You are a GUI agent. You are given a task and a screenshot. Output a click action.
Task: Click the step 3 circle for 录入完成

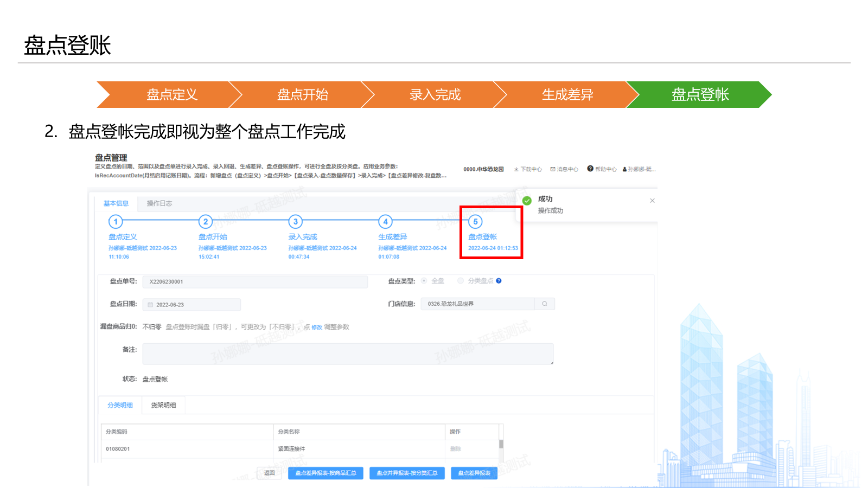pyautogui.click(x=296, y=221)
